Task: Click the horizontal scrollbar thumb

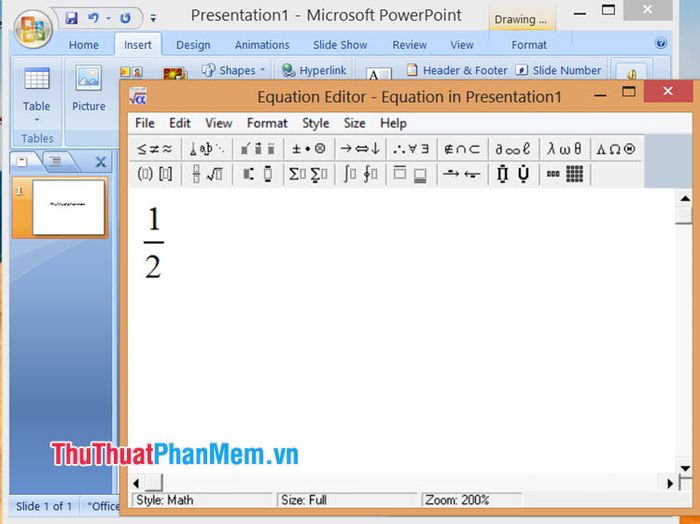Action: click(x=154, y=483)
